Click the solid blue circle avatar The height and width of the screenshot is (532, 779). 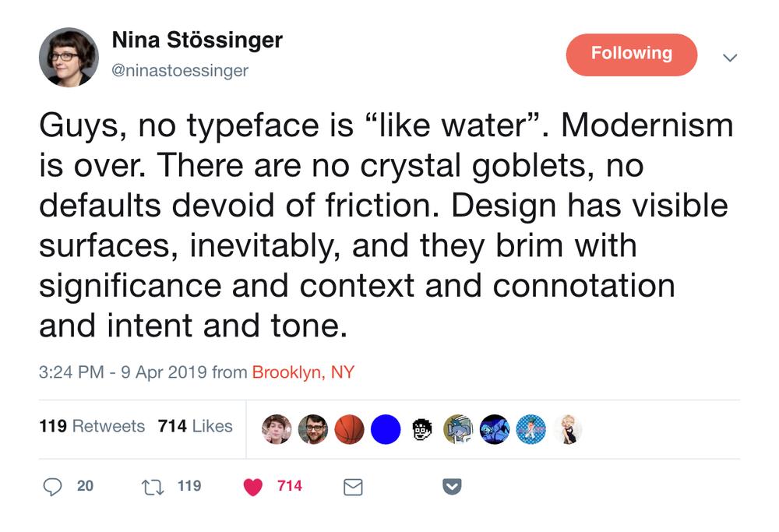pyautogui.click(x=386, y=429)
